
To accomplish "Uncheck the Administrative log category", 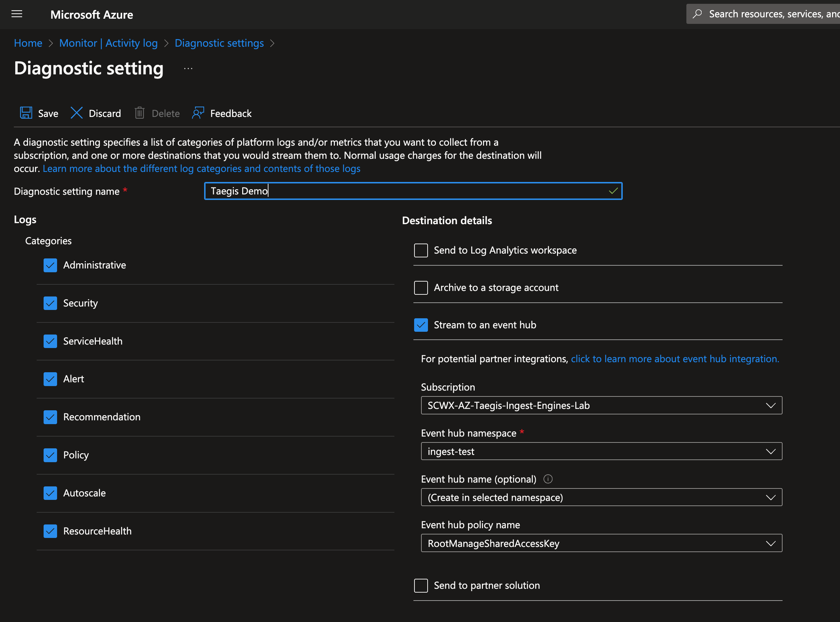I will 50,265.
